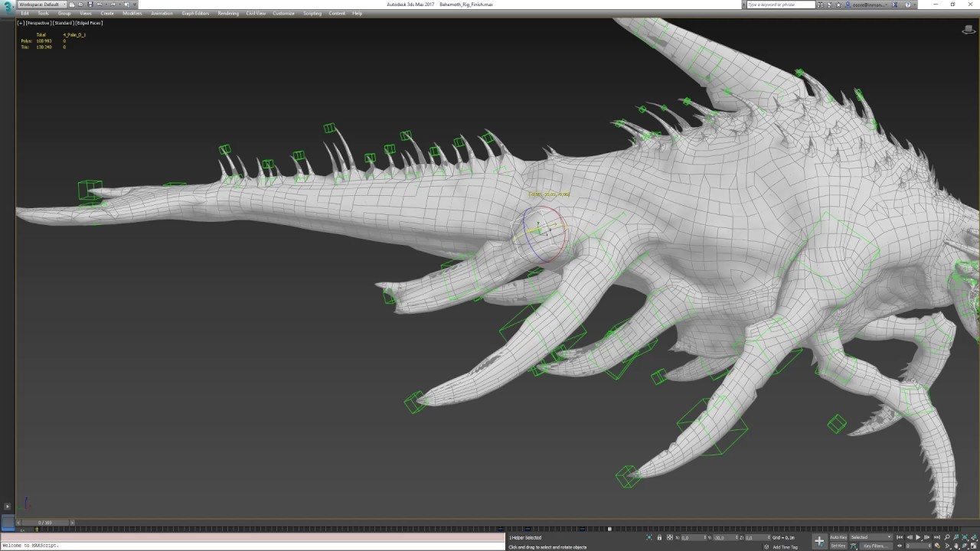Image resolution: width=980 pixels, height=551 pixels.
Task: Click the Set Key button
Action: (838, 546)
